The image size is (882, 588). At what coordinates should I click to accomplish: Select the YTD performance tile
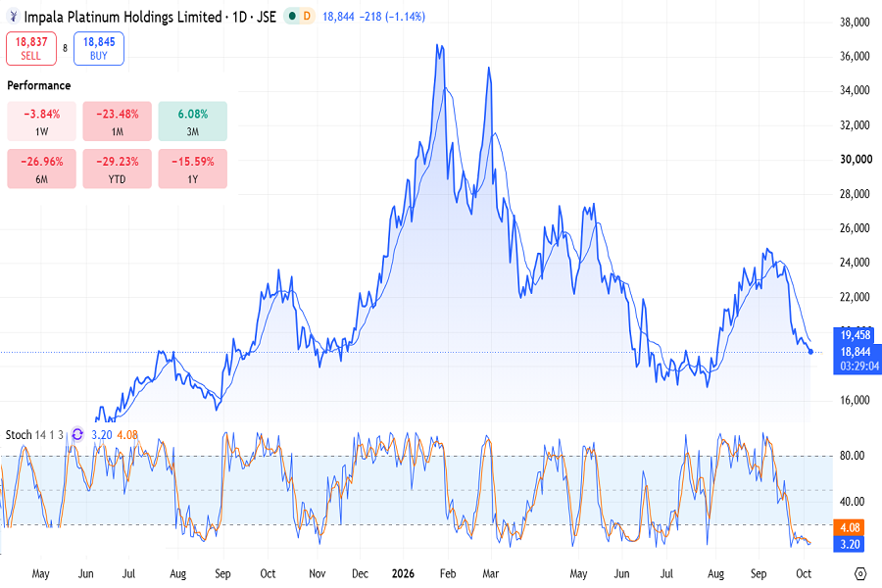tap(117, 169)
